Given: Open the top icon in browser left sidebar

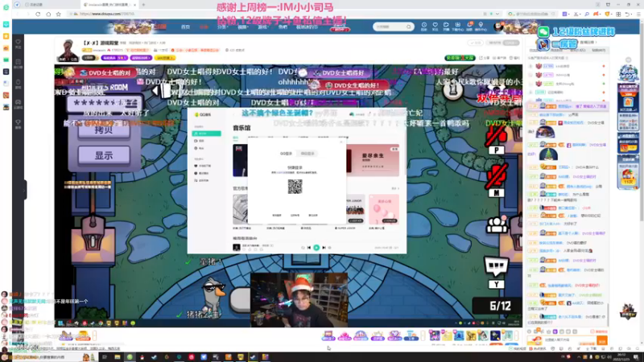Looking at the screenshot, I should (x=6, y=7).
